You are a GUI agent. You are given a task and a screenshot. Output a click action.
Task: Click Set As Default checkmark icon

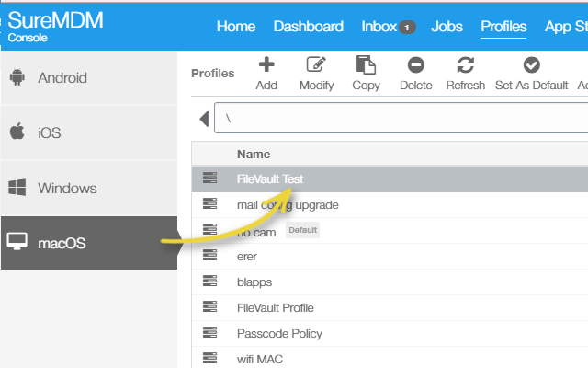531,65
